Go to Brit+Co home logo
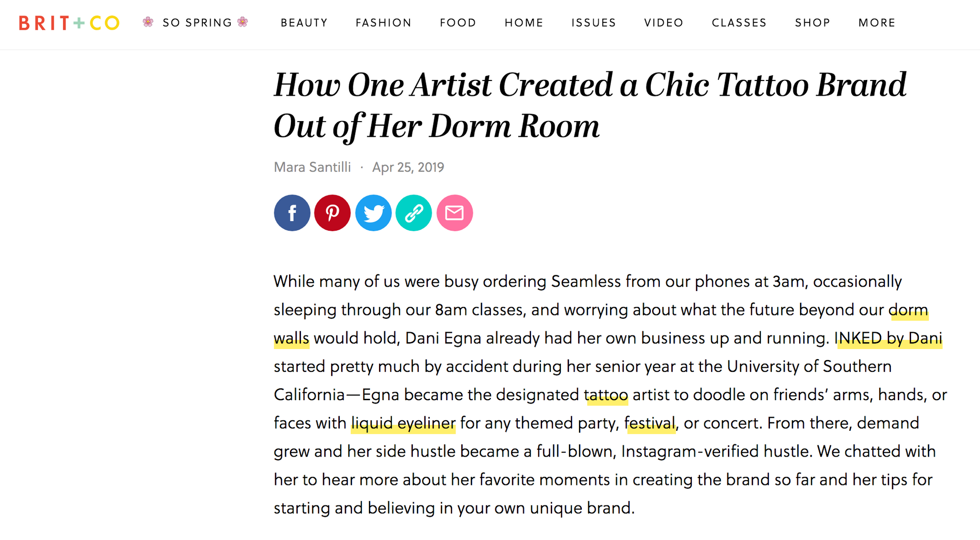This screenshot has width=980, height=540. click(69, 23)
